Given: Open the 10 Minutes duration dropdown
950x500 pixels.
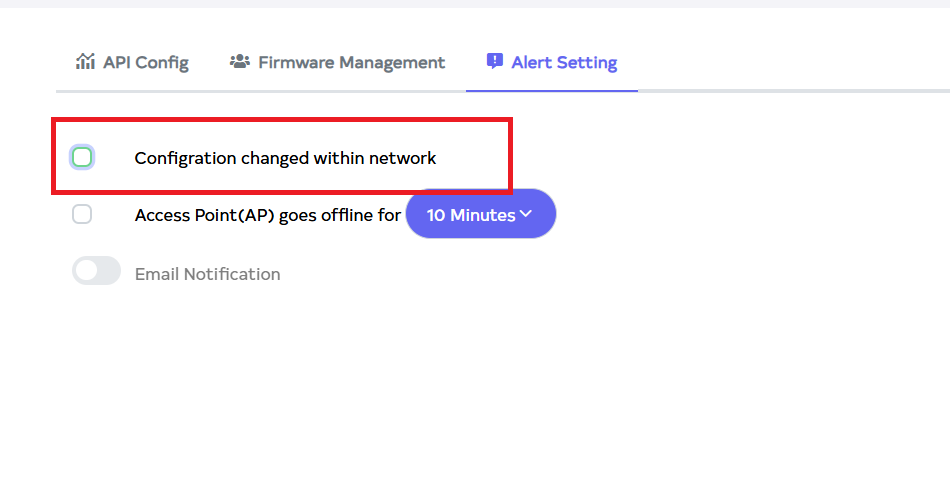Looking at the screenshot, I should point(480,214).
